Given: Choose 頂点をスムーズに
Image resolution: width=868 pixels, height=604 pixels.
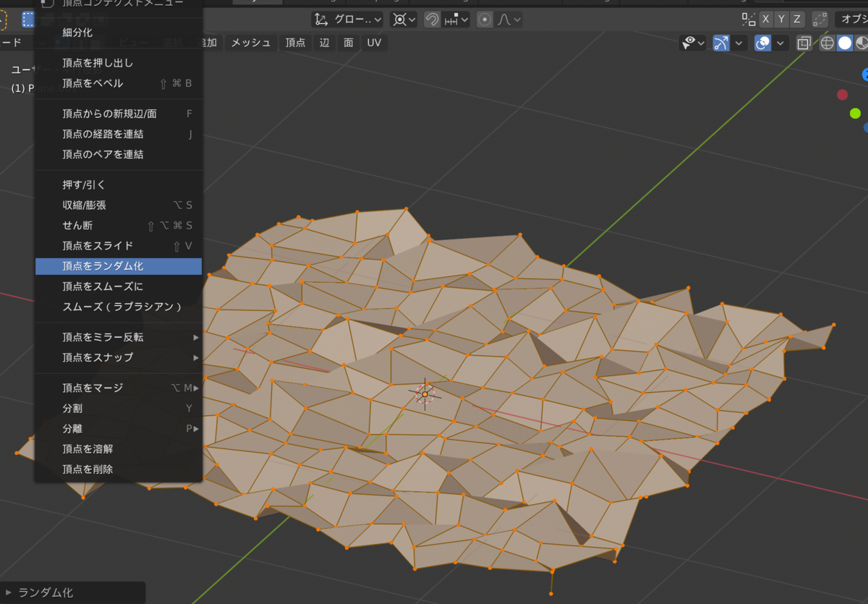Looking at the screenshot, I should click(119, 286).
